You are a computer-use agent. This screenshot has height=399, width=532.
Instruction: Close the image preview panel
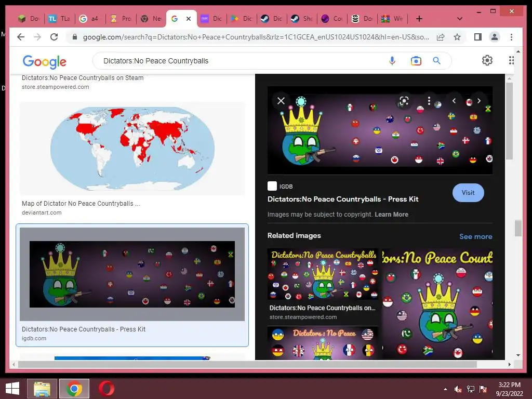(281, 101)
